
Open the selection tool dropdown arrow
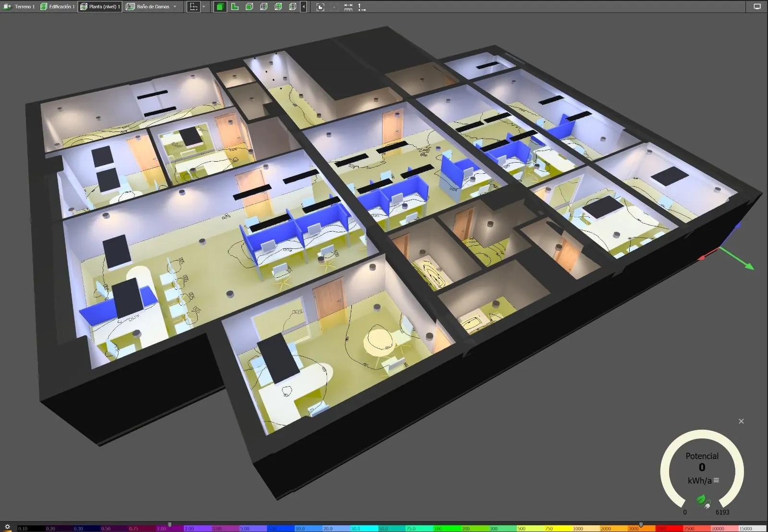pyautogui.click(x=204, y=7)
